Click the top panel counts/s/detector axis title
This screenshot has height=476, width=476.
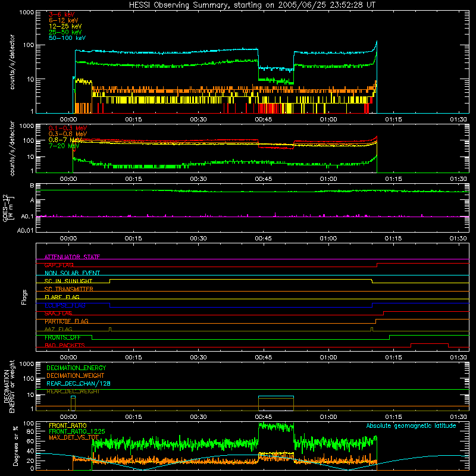click(x=12, y=62)
